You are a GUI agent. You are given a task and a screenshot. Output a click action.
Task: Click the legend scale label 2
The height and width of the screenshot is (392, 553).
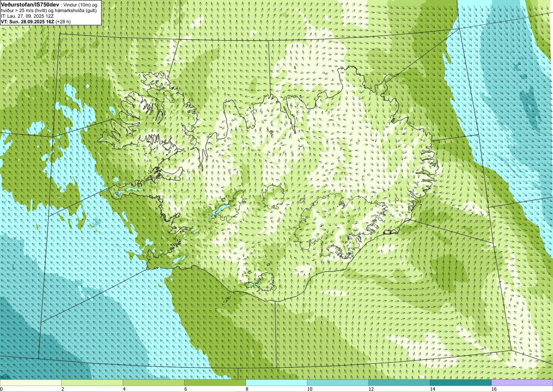(x=63, y=389)
